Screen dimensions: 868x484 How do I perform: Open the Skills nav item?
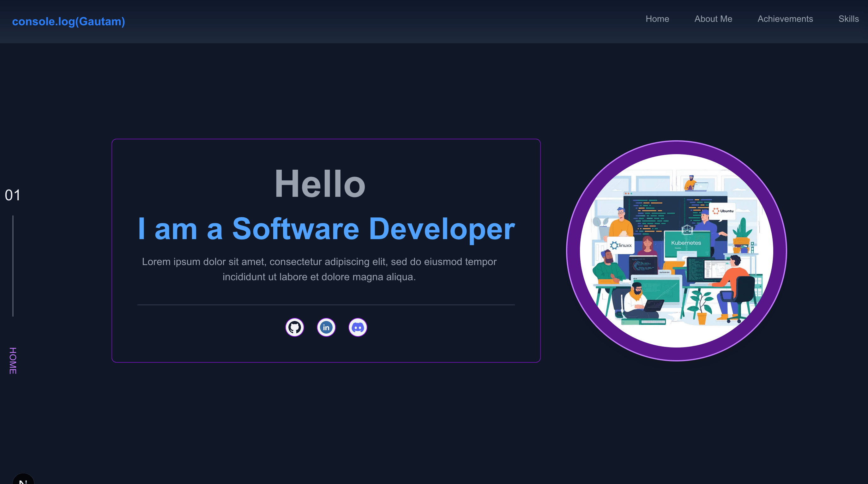pyautogui.click(x=848, y=19)
